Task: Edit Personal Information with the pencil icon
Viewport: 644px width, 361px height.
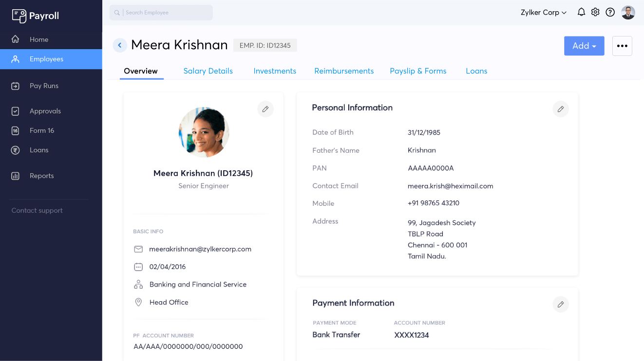Action: 561,109
